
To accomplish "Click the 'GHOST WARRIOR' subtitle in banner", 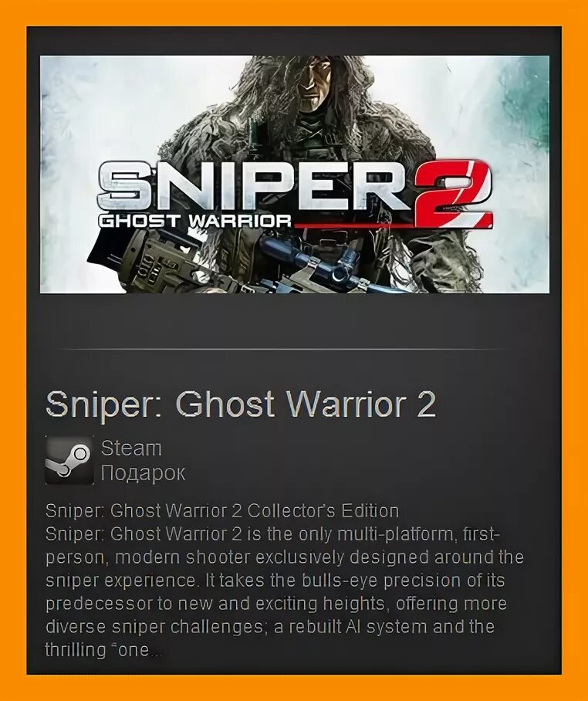I will tap(194, 221).
